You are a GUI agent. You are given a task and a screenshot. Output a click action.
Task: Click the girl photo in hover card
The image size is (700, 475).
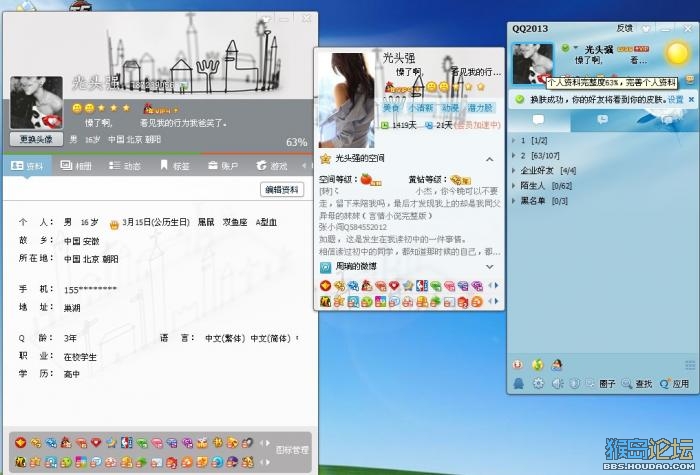(346, 100)
